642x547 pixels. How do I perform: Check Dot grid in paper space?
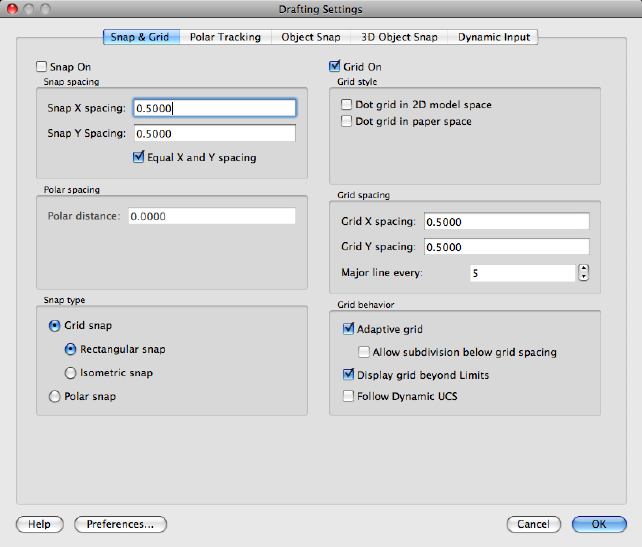tap(347, 121)
